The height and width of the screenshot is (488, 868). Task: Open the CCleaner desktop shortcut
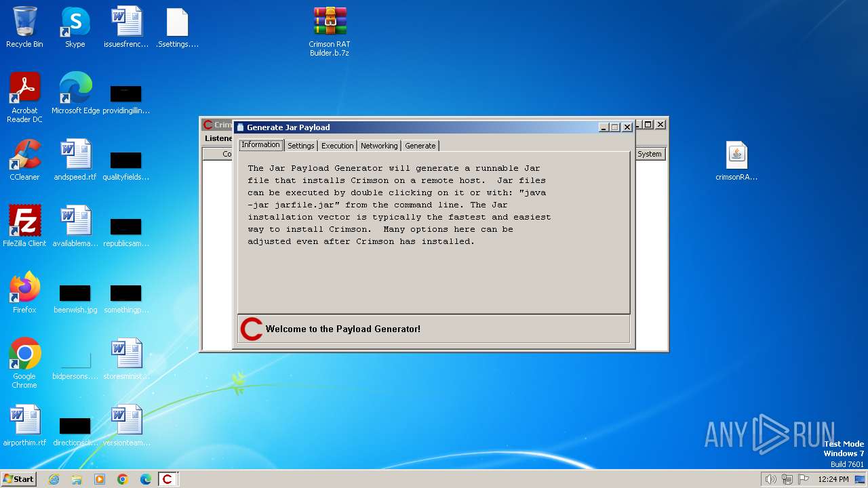point(24,160)
